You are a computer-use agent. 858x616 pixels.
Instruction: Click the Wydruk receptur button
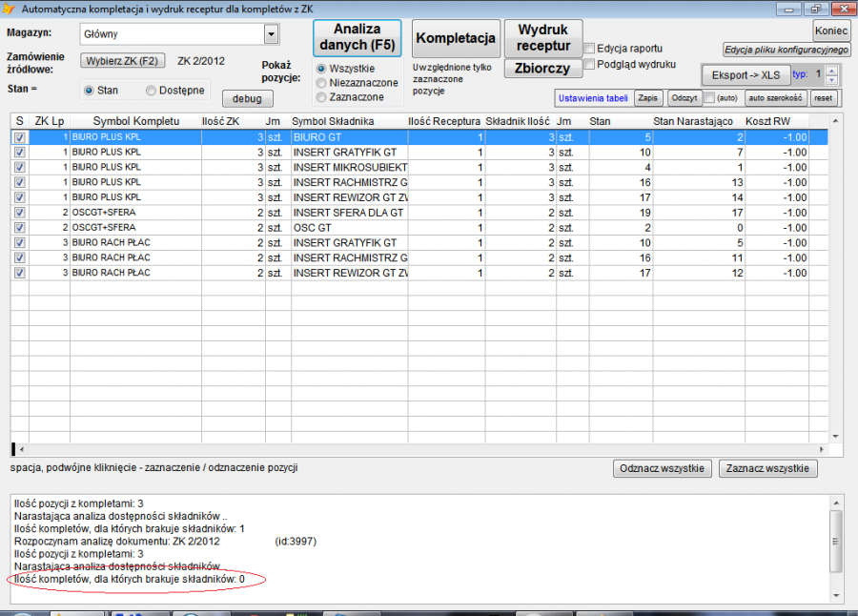tap(542, 38)
